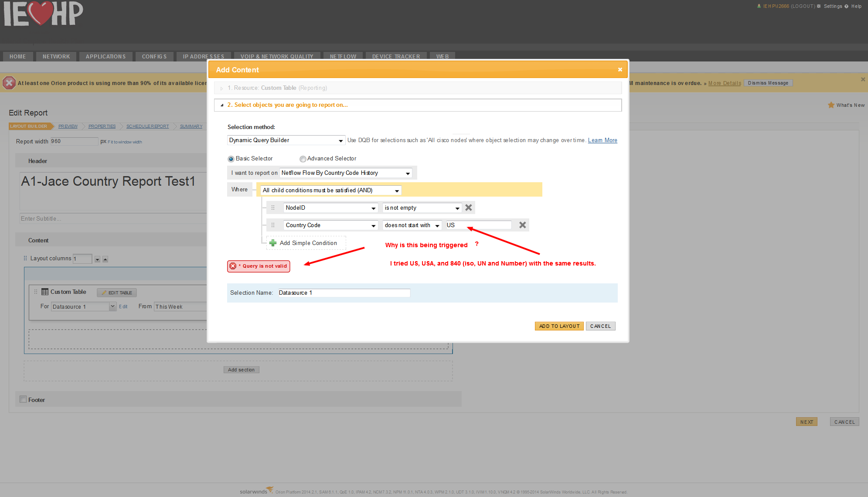Enable the Footer checkbox

coord(23,399)
